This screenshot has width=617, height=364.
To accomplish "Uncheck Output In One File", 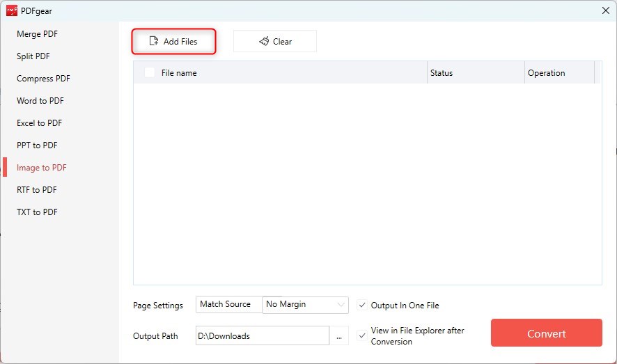I will tap(362, 305).
